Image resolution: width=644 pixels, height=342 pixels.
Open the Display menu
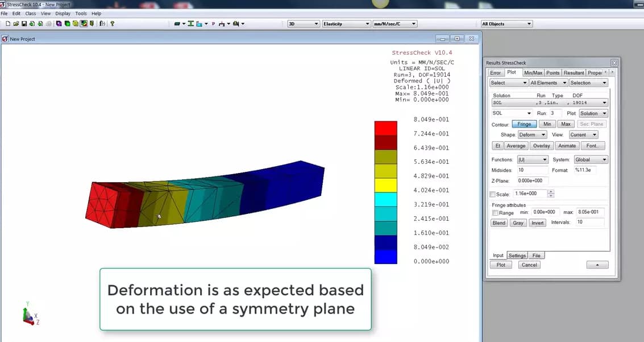63,13
